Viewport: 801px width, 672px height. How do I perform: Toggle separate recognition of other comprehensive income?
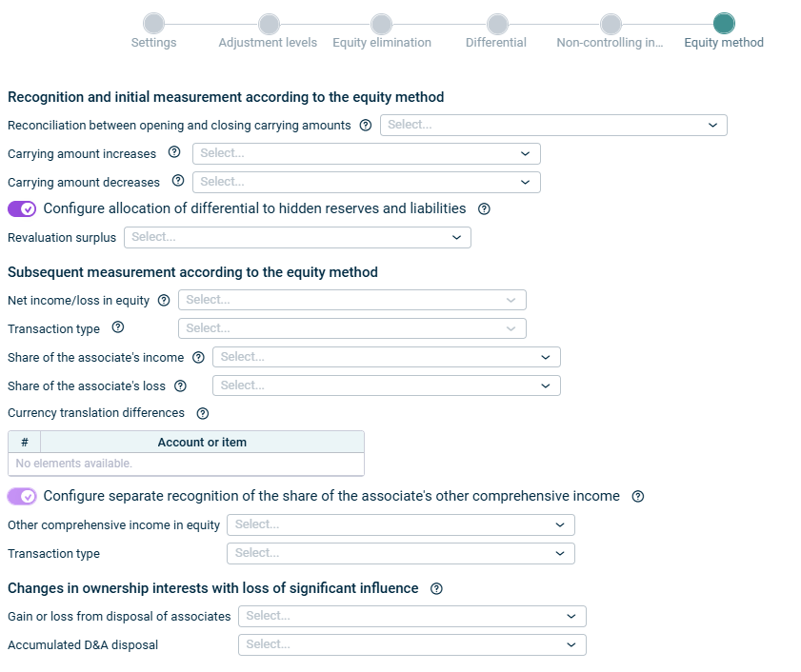(22, 496)
